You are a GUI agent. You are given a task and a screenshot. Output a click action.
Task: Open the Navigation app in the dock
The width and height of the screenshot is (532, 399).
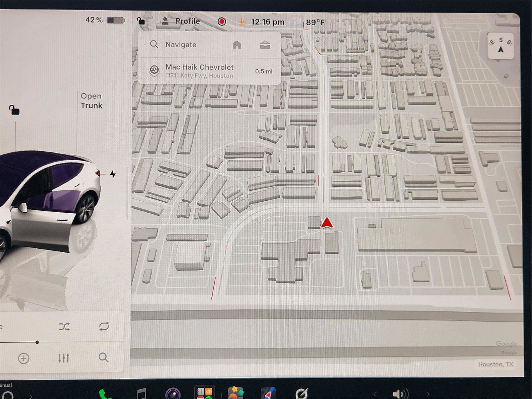coord(268,393)
